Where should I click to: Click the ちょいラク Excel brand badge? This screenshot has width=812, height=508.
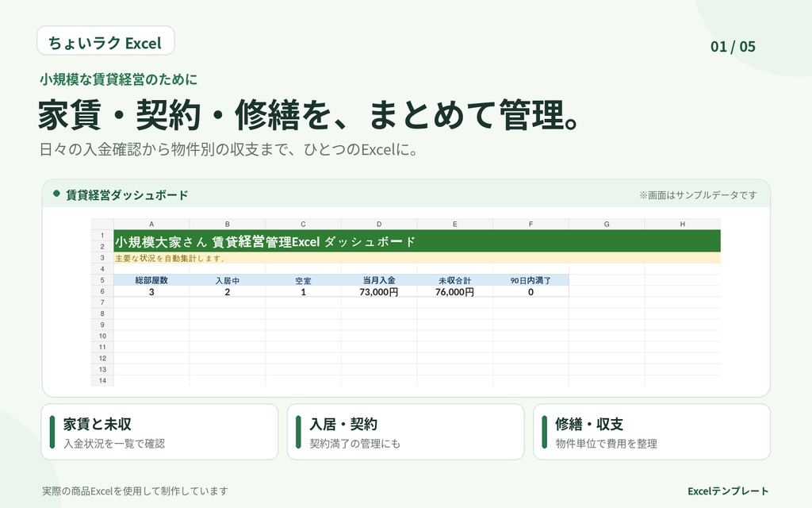pyautogui.click(x=105, y=41)
